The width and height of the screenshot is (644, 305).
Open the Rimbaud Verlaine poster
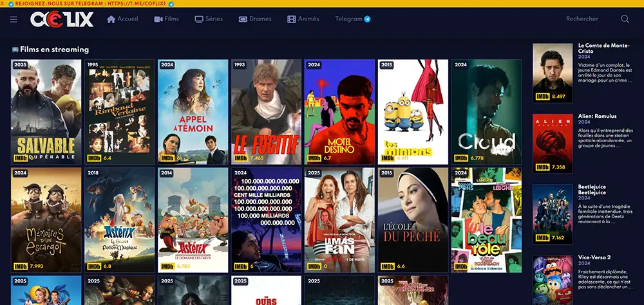click(x=120, y=112)
